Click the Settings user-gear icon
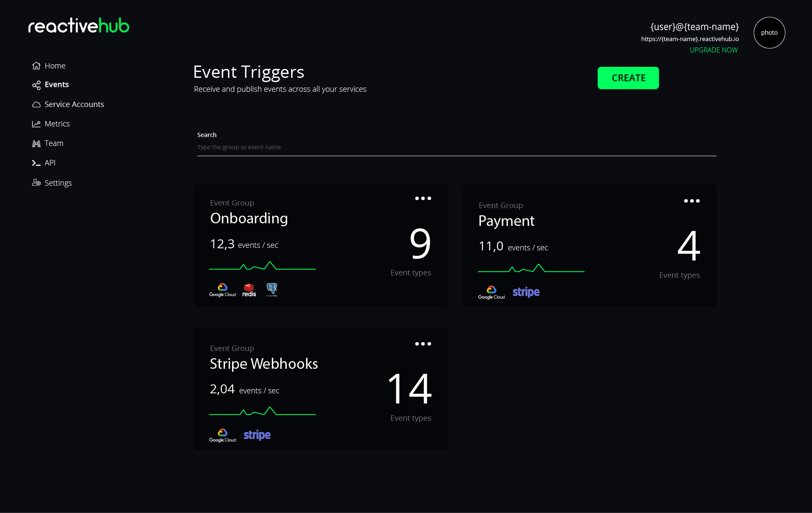The height and width of the screenshot is (513, 812). pos(36,183)
